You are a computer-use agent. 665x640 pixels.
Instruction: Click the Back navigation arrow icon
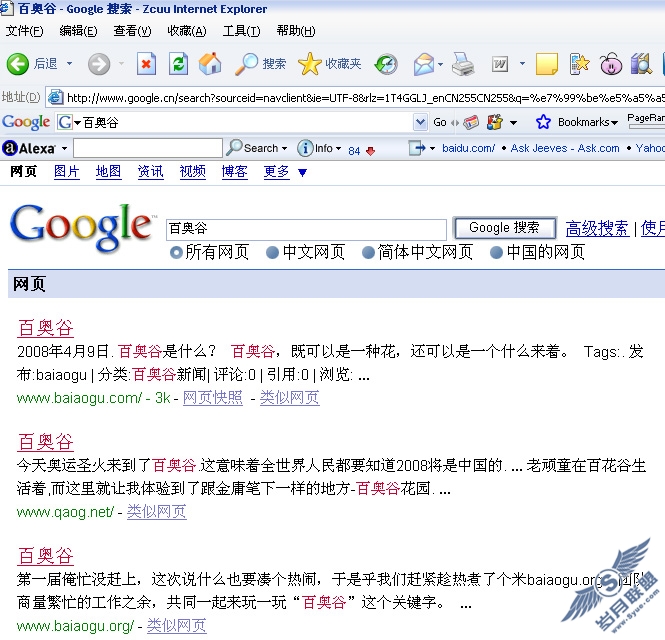[x=18, y=64]
